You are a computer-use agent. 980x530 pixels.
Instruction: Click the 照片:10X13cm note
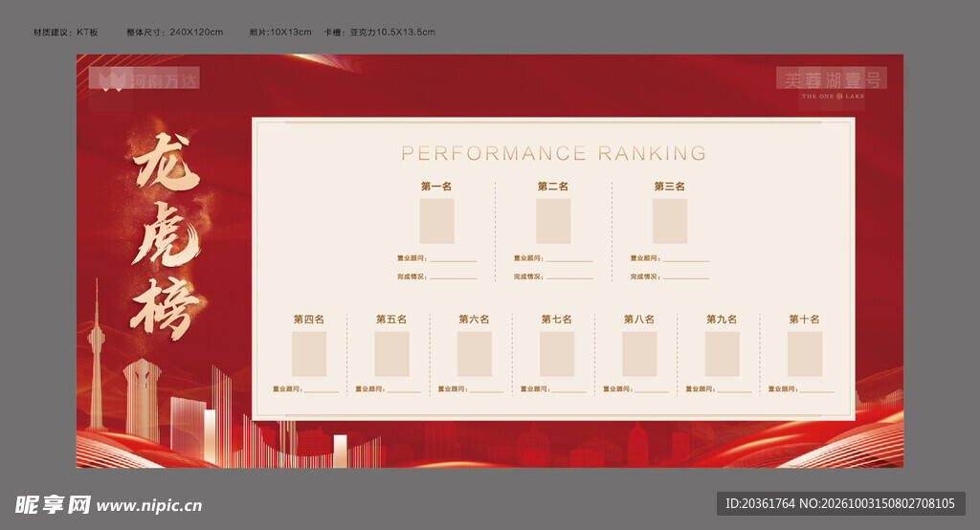tap(280, 32)
